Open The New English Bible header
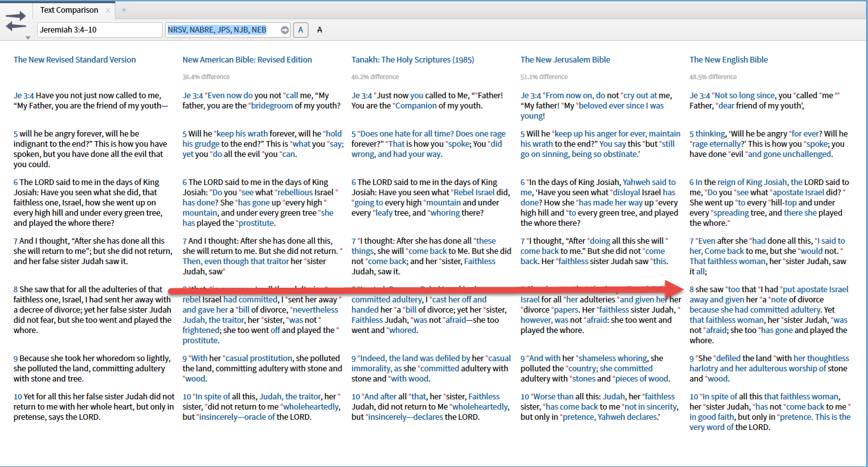The width and height of the screenshot is (868, 467). (728, 60)
